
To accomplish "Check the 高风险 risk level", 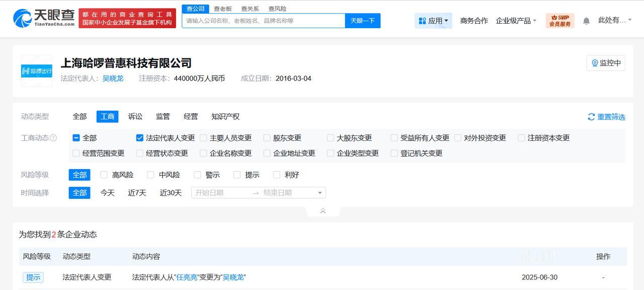I will tap(104, 175).
